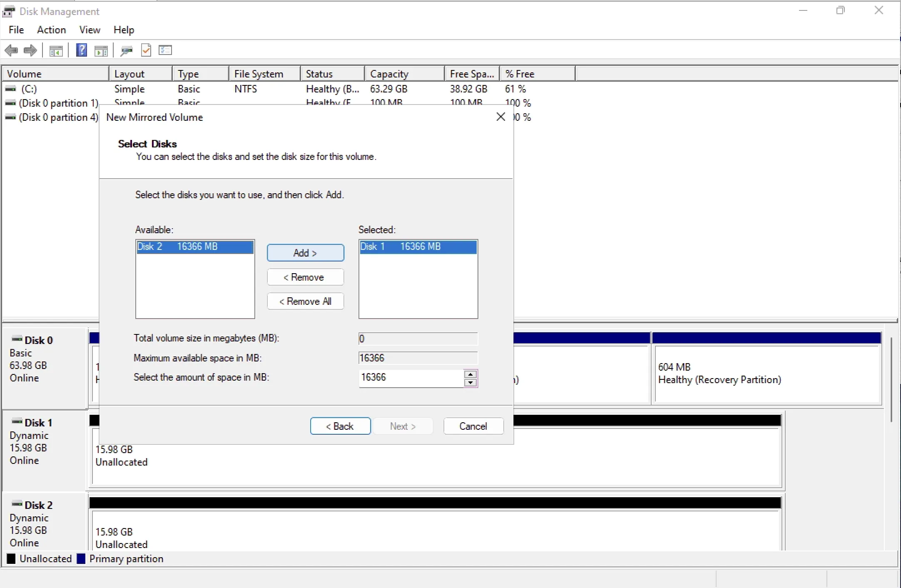Select Disk 2 in the Available list
Screen dimensions: 901x588
(x=194, y=247)
